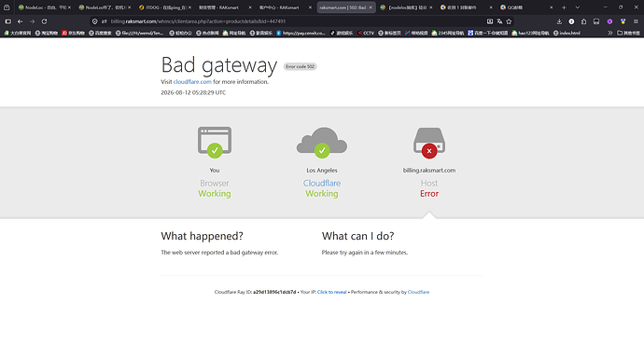644x345 pixels.
Task: Select the Cloudflare Ray ID value a29d13896c1dcb7d
Action: tap(274, 292)
